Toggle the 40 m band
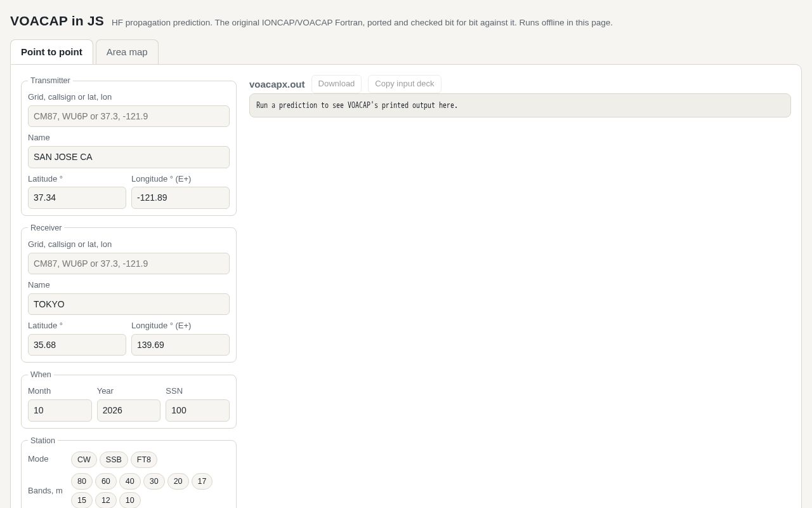812x508 pixels. click(130, 481)
